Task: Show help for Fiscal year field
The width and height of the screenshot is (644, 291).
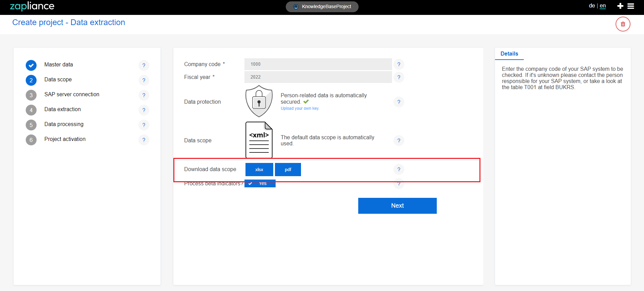Action: (x=399, y=77)
